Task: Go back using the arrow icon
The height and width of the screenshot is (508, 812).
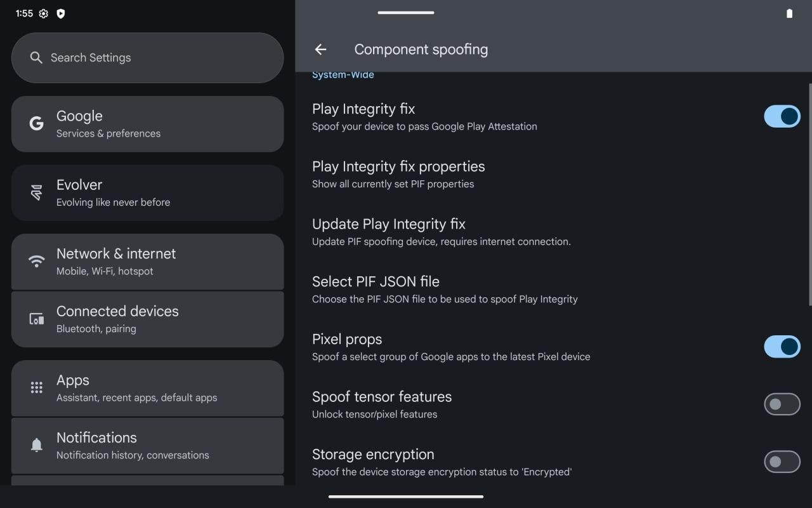Action: pyautogui.click(x=320, y=50)
